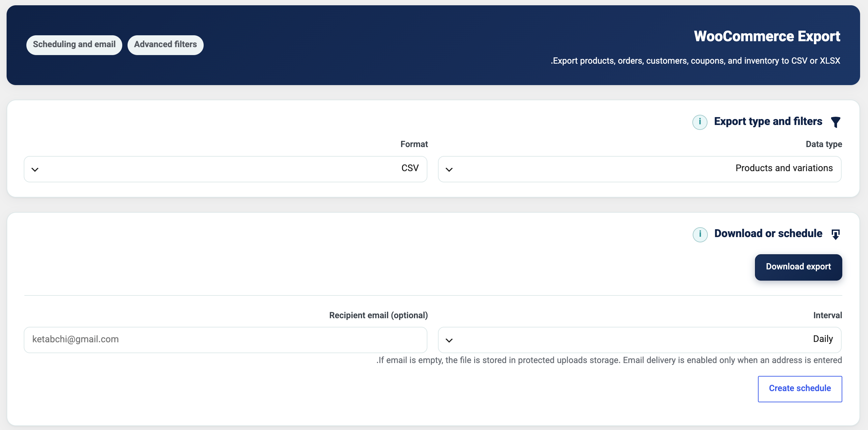The height and width of the screenshot is (430, 868).
Task: Click the Download export button
Action: point(798,267)
